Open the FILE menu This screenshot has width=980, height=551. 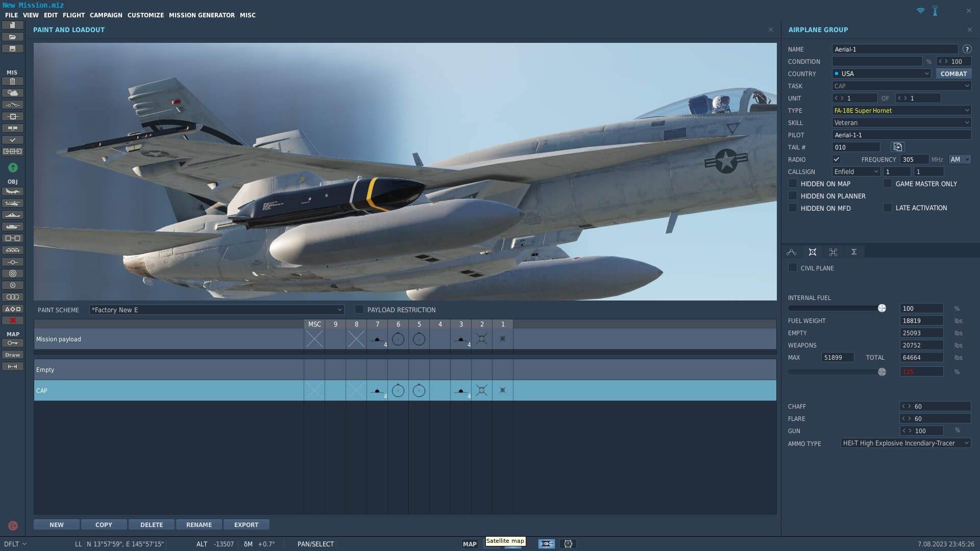pos(11,15)
